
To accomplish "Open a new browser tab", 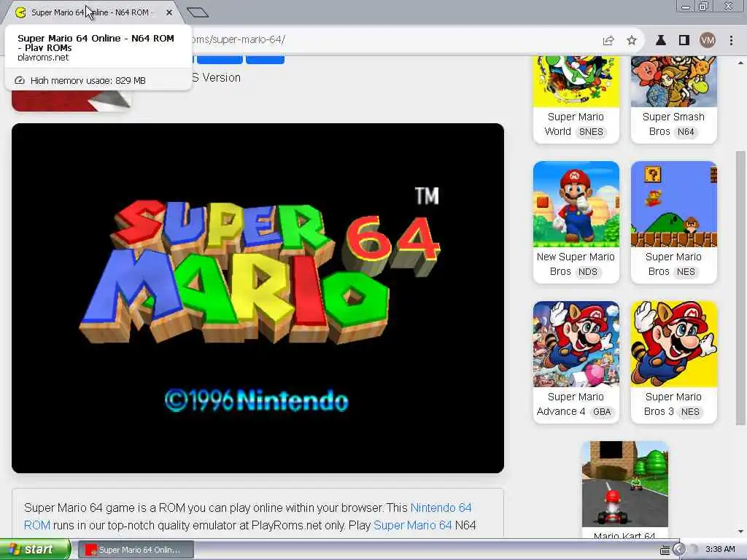I will (x=198, y=12).
